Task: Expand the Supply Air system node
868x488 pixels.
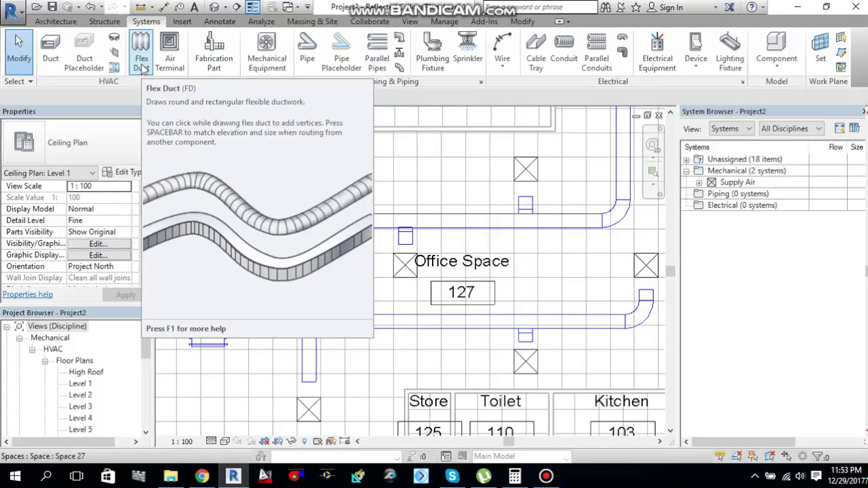Action: (x=699, y=183)
